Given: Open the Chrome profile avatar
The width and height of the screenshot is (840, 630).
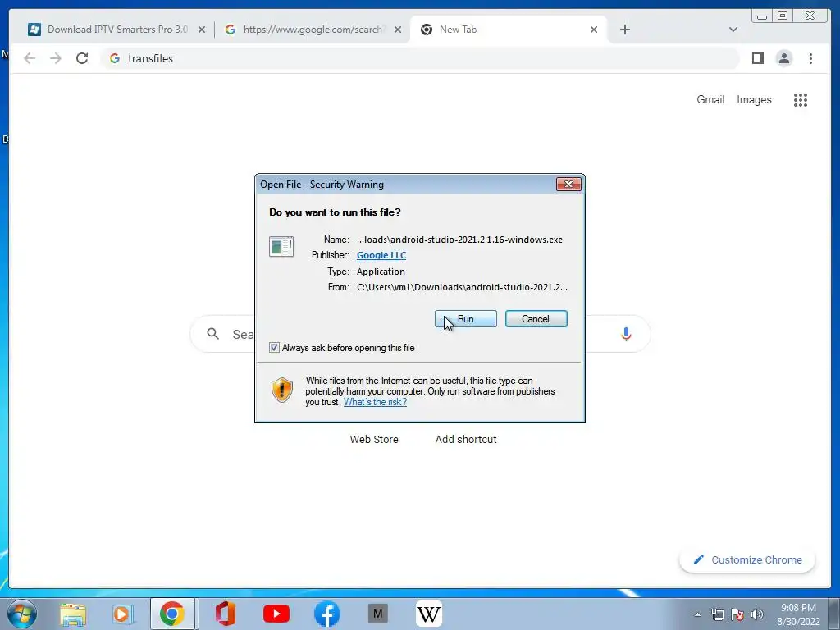Looking at the screenshot, I should click(783, 58).
